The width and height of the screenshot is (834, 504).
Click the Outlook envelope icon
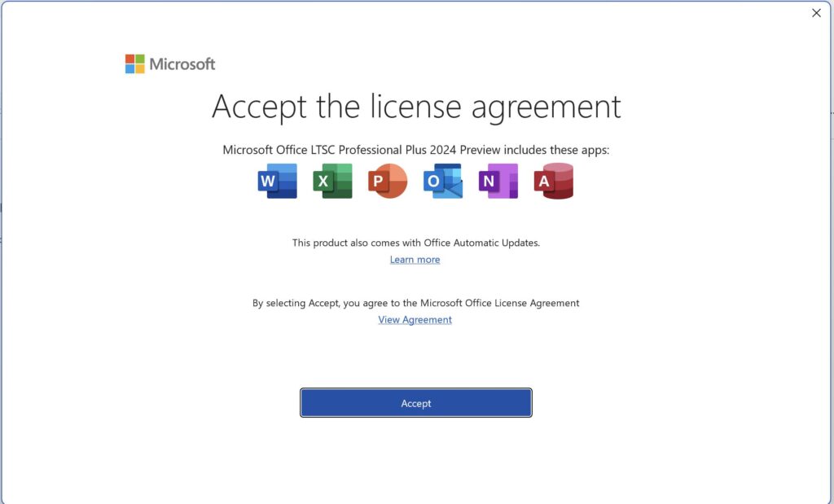coord(443,181)
